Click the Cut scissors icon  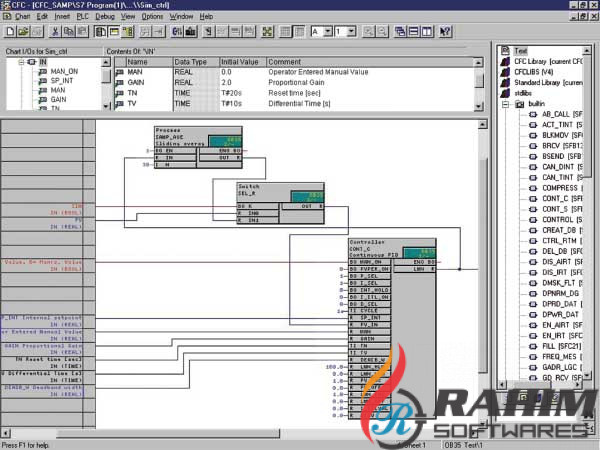55,31
